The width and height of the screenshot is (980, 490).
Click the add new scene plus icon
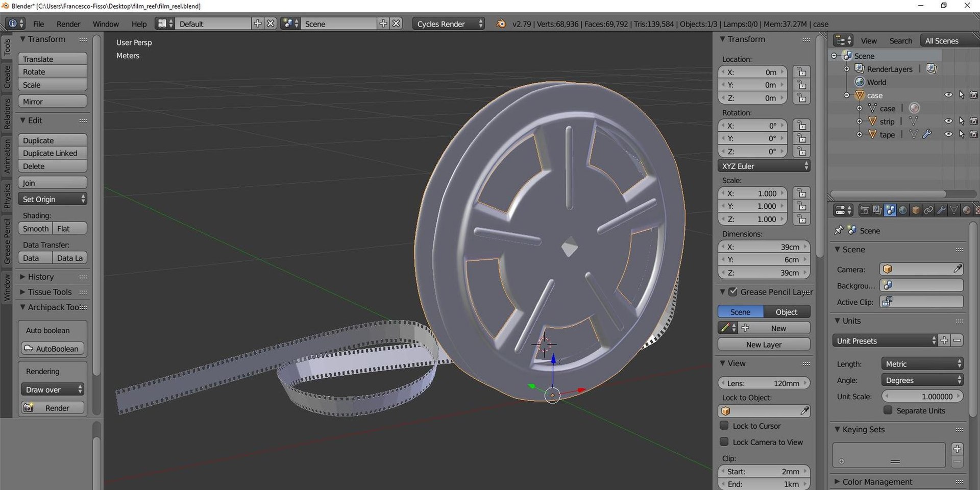tap(383, 23)
